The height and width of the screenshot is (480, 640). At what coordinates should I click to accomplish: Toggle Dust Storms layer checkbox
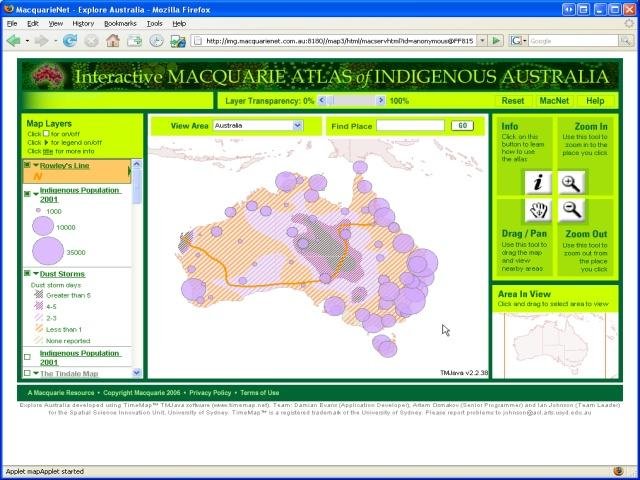(27, 273)
